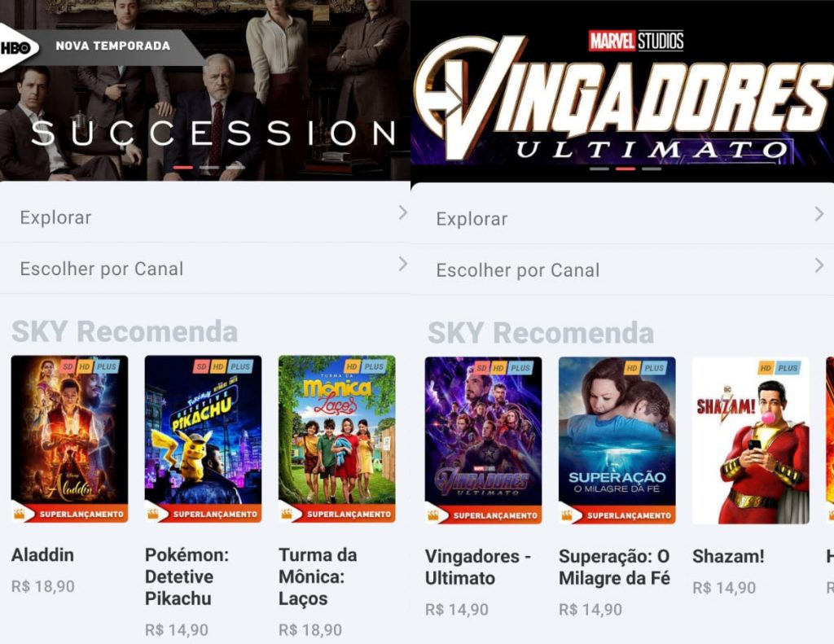Expand the right Escolher por Canal chevron
The image size is (834, 644).
click(819, 265)
